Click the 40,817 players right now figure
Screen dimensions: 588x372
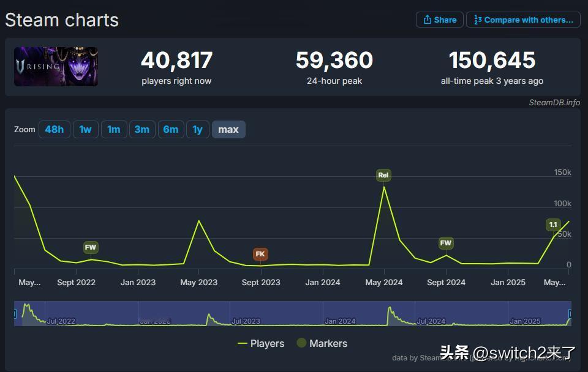point(176,61)
